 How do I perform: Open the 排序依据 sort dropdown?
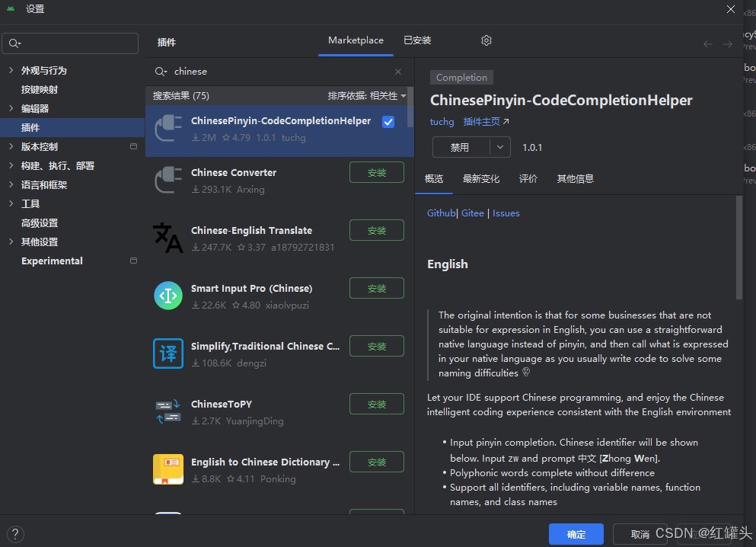click(366, 95)
